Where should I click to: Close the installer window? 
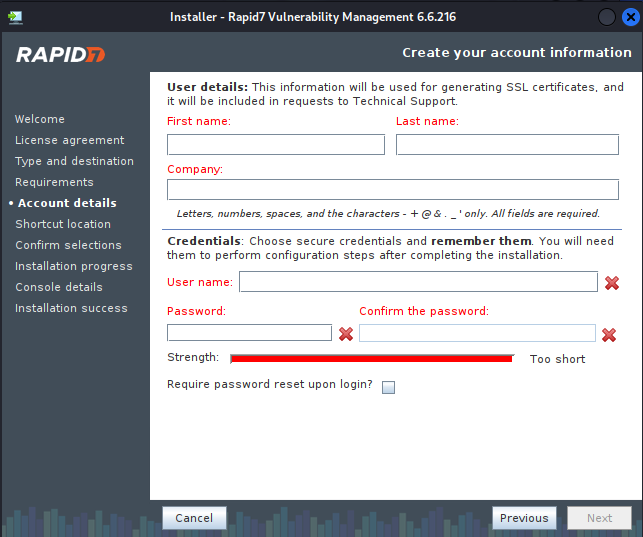631,17
